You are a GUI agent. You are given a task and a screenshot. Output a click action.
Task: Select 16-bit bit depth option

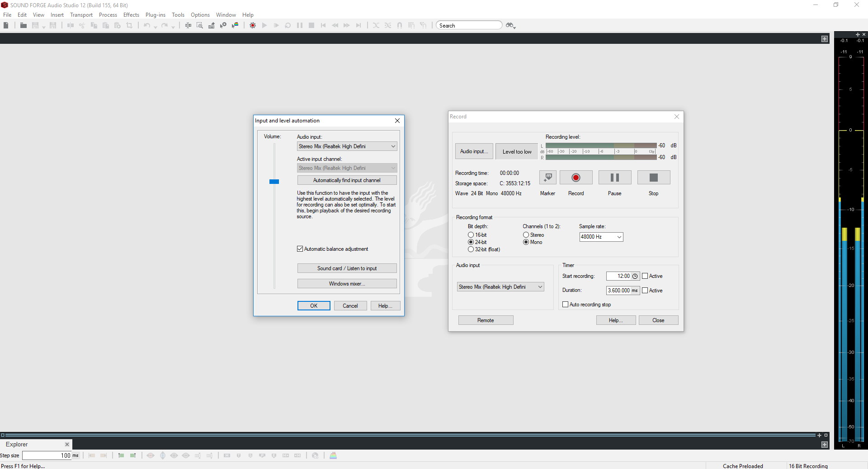point(471,235)
